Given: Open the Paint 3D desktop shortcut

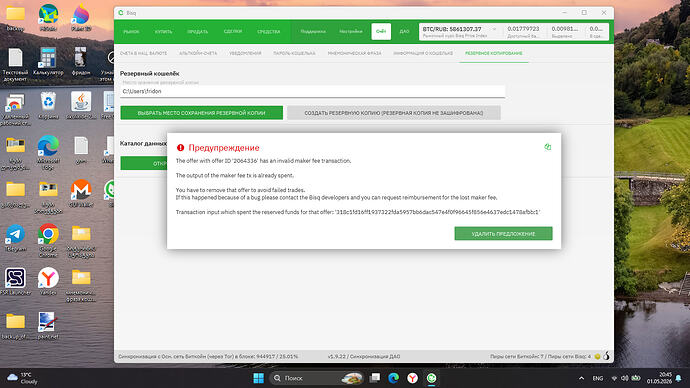Looking at the screenshot, I should 81,18.
